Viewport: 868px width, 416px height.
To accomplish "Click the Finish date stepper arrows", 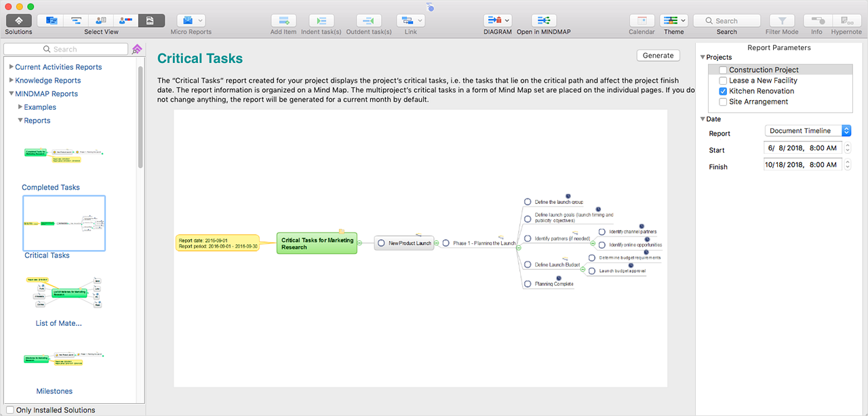I will pos(848,165).
